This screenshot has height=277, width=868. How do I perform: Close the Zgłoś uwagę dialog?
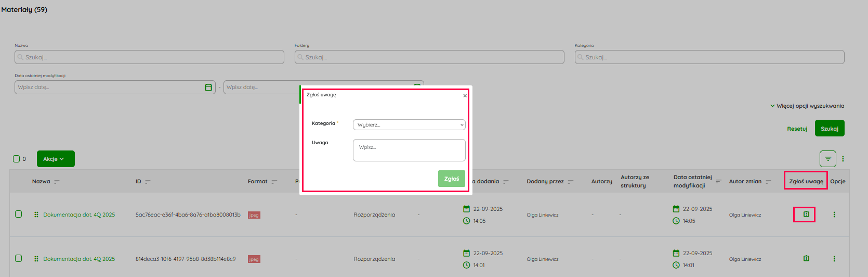click(465, 95)
